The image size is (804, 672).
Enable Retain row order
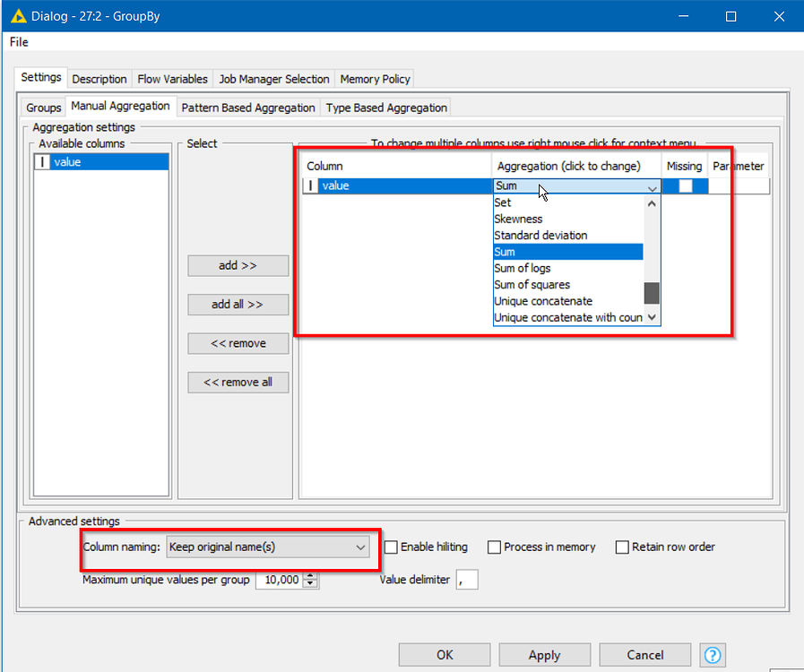622,547
